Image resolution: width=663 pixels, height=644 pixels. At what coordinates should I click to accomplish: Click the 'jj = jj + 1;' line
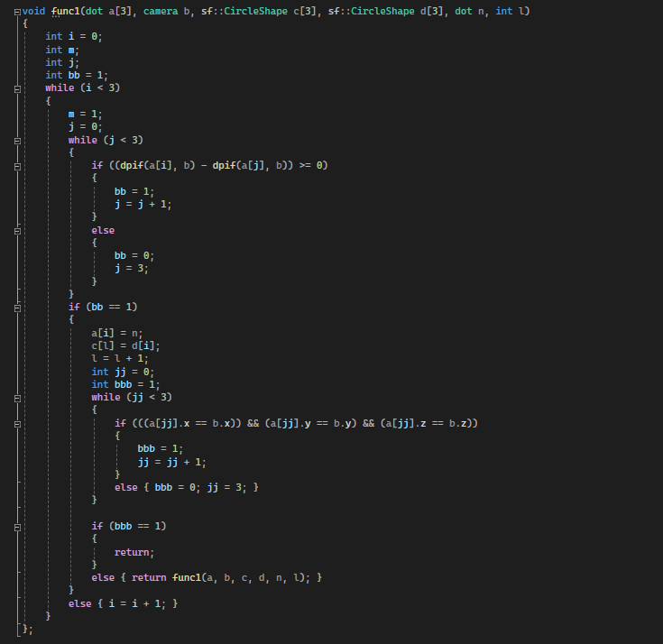click(x=172, y=462)
